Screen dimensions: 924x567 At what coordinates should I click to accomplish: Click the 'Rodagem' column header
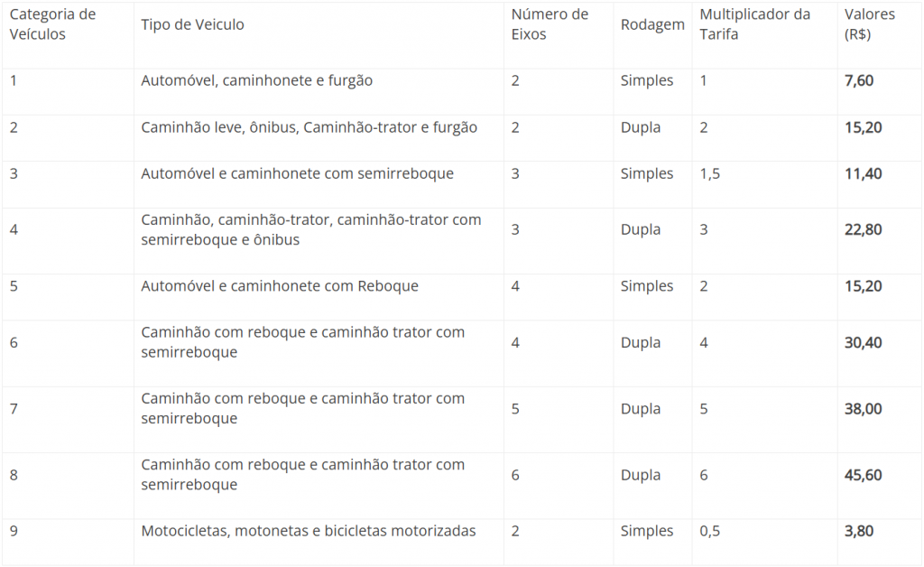(x=652, y=24)
